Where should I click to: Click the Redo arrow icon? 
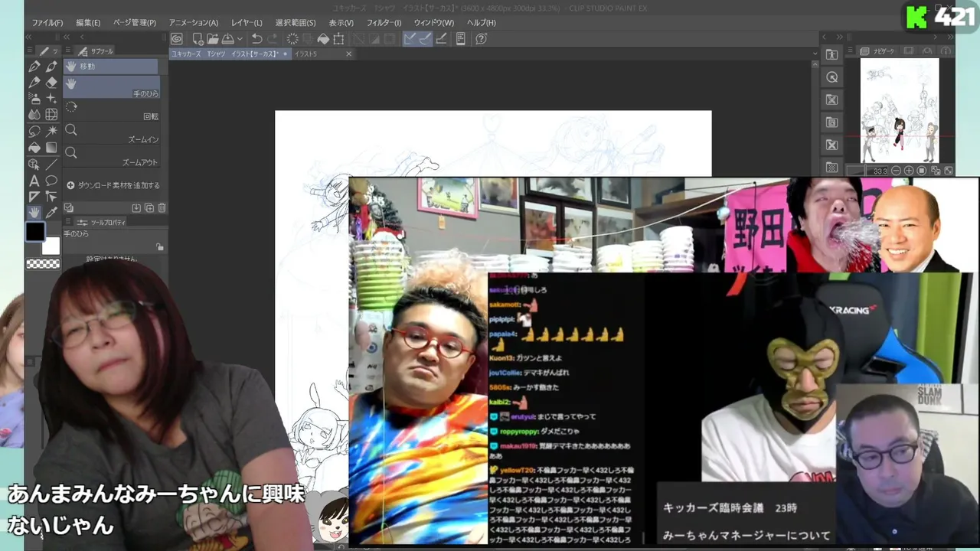tap(273, 39)
